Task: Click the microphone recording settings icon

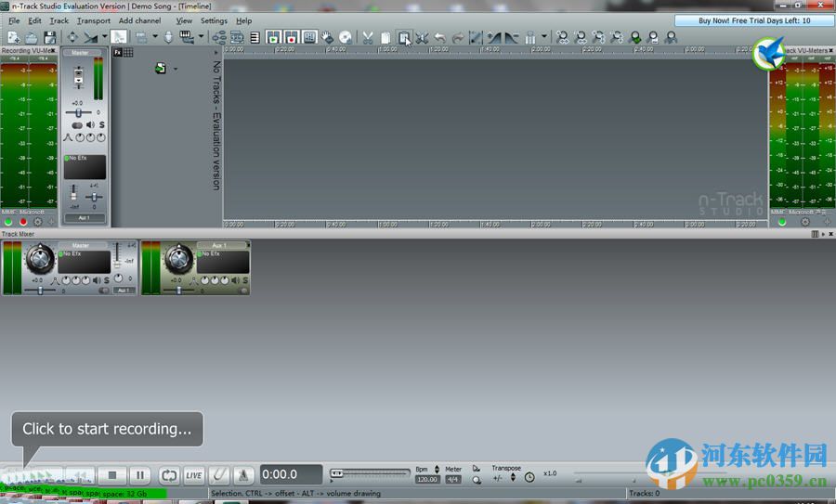Action: point(168,37)
